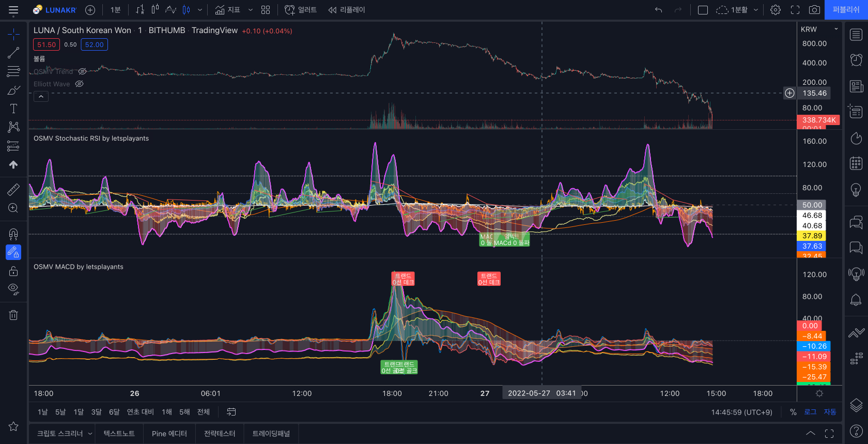Open indicator templates grid
Image resolution: width=868 pixels, height=444 pixels.
point(266,10)
